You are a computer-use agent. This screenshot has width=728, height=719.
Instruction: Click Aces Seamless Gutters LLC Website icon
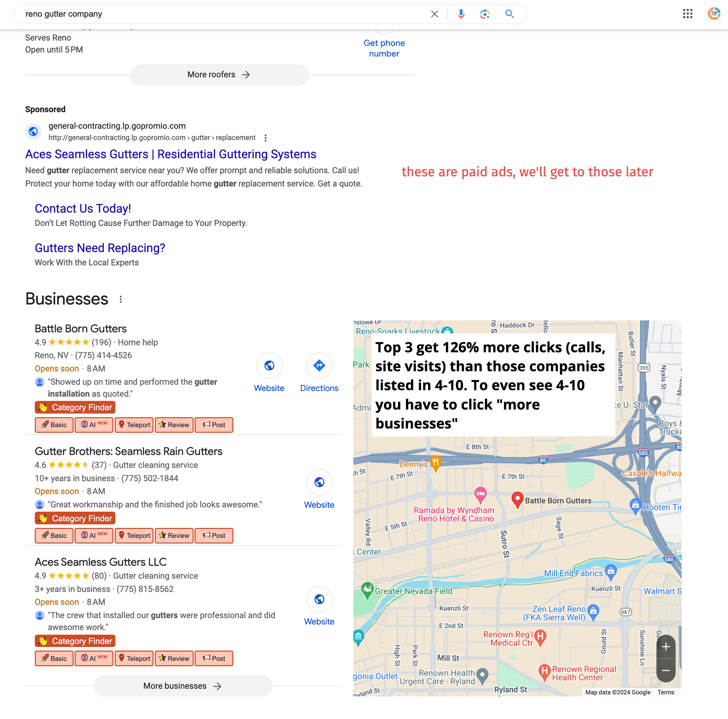click(319, 599)
